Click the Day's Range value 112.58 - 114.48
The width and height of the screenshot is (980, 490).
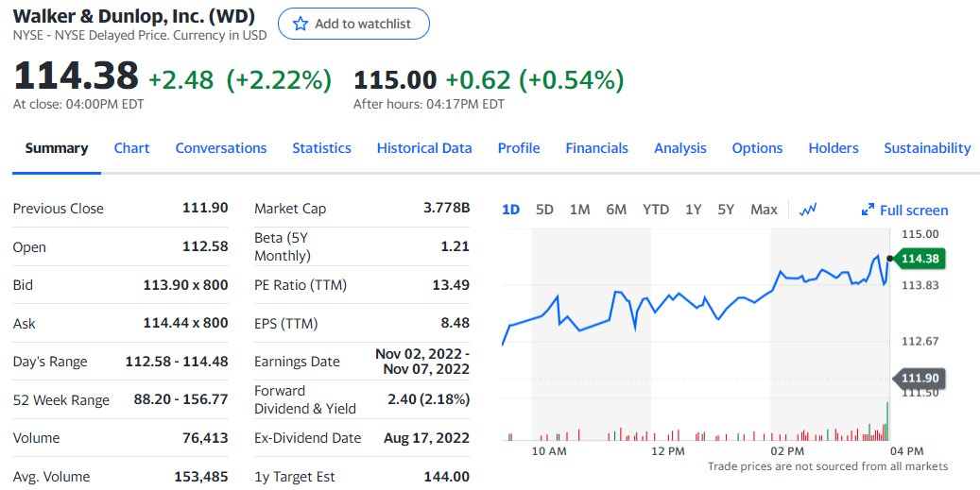[x=177, y=361]
